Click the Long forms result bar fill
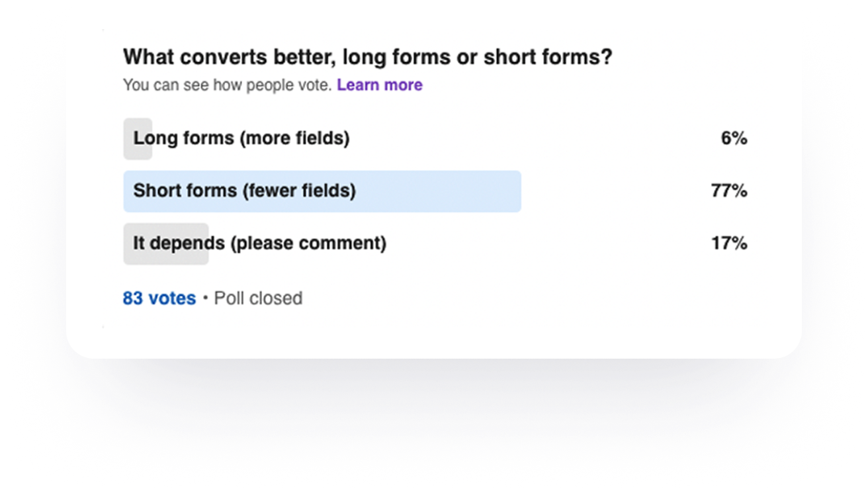Screen dimensions: 868x491 (137, 138)
